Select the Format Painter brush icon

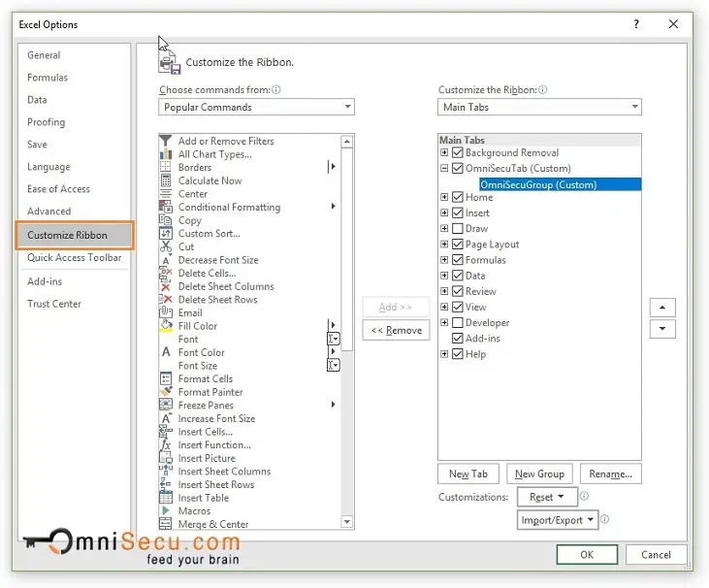point(166,392)
